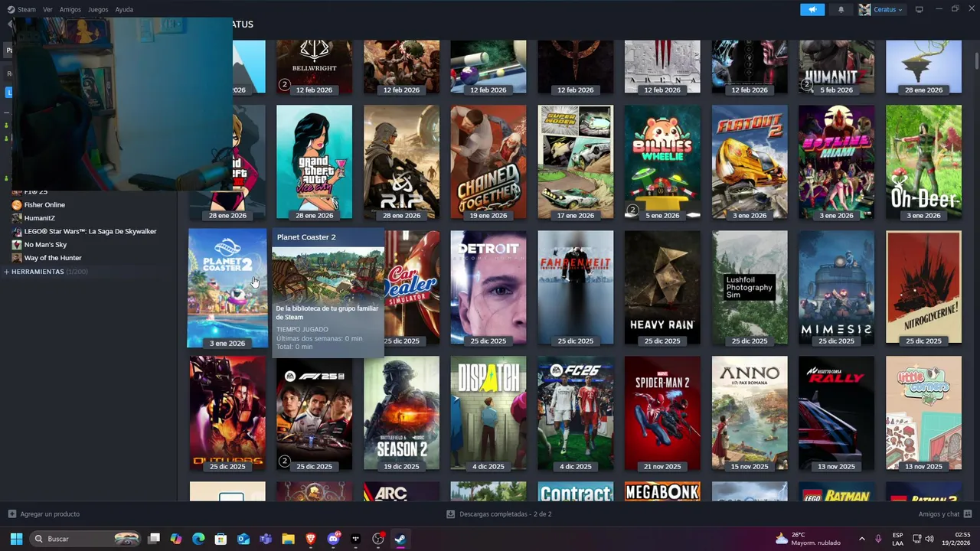Open the Super Woden rally cars cover

[576, 161]
